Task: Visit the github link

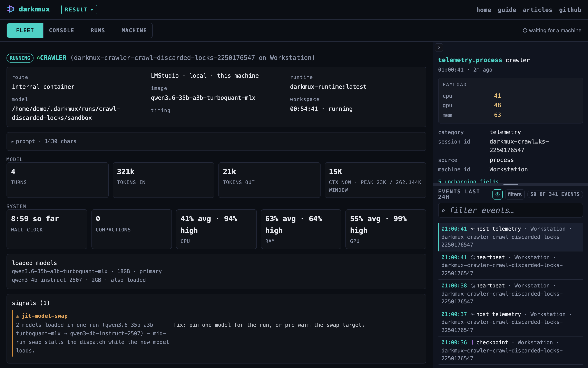Action: [570, 10]
